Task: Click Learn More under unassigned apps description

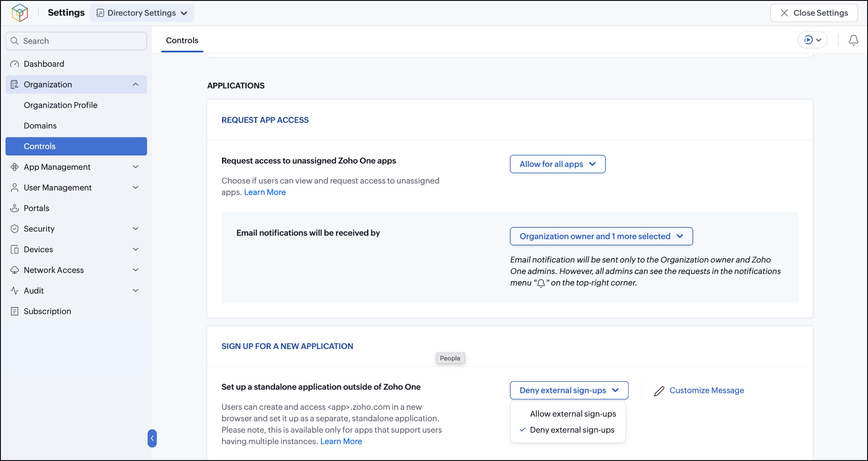Action: (x=265, y=192)
